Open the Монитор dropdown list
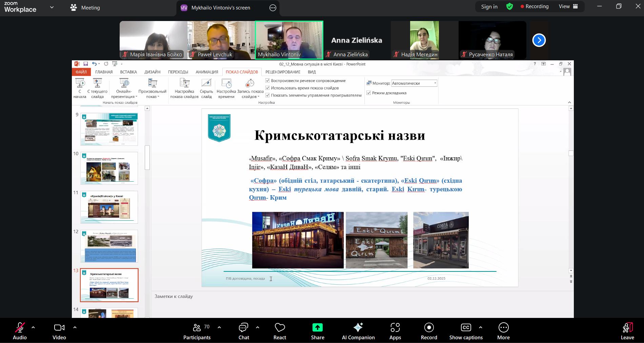 [x=435, y=83]
